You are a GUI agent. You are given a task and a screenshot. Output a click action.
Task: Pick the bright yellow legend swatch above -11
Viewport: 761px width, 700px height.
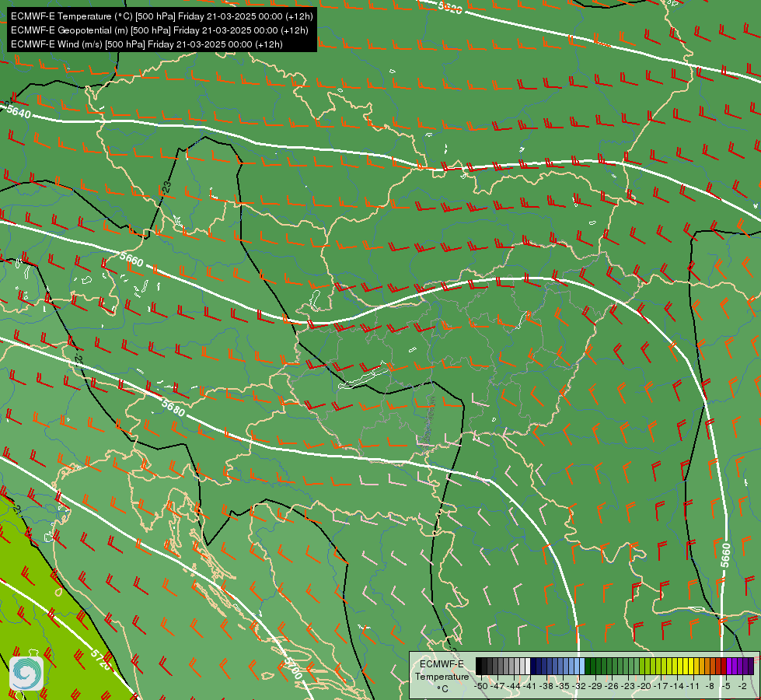690,666
